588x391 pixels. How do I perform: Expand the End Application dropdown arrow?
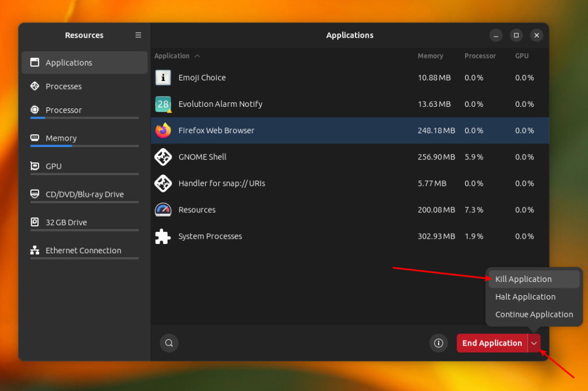click(x=534, y=343)
